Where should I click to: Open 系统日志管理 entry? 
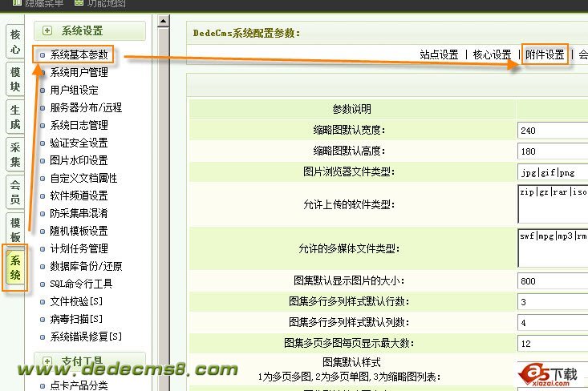click(79, 125)
